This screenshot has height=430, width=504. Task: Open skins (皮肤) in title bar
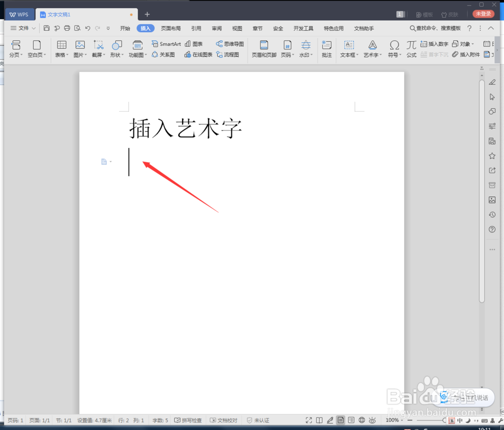point(450,15)
